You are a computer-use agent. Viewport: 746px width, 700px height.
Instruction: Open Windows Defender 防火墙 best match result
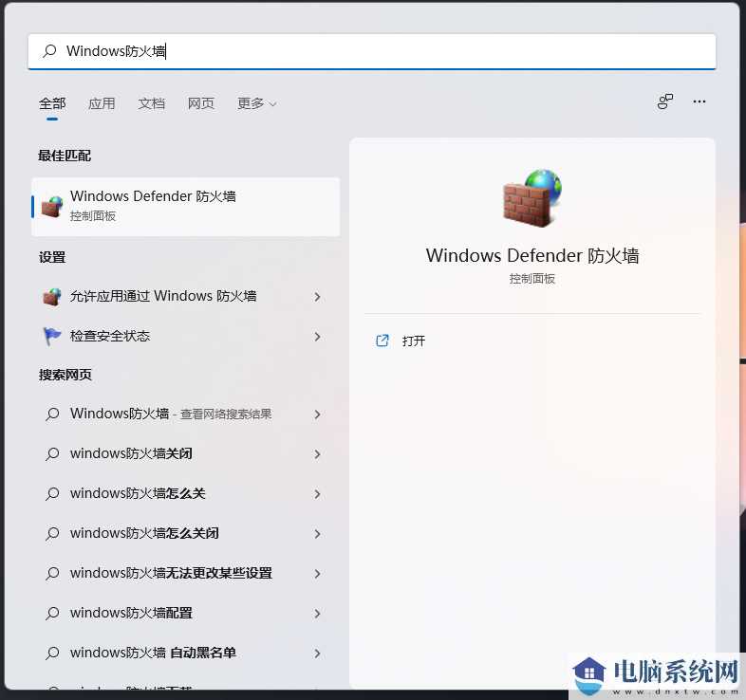[185, 207]
